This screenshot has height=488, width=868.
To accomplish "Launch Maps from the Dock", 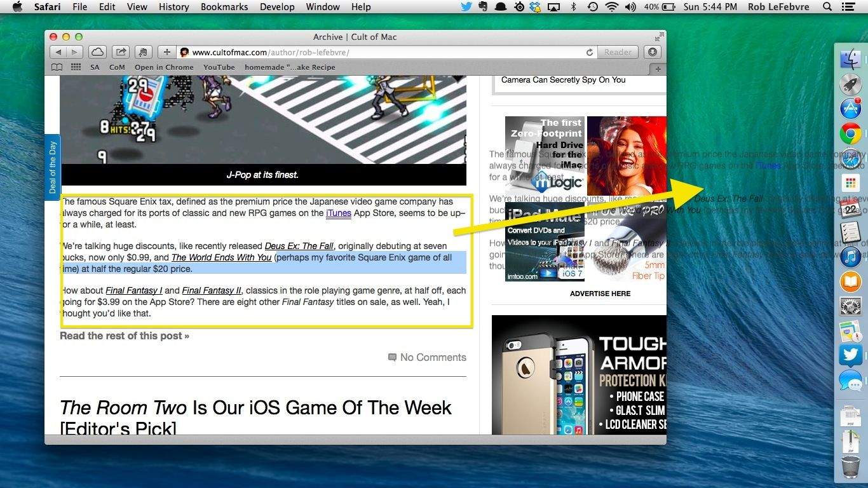I will (x=850, y=331).
